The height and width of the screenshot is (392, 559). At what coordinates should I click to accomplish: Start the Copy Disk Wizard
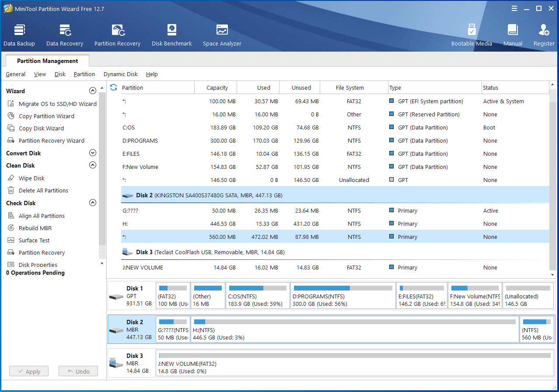[35, 128]
